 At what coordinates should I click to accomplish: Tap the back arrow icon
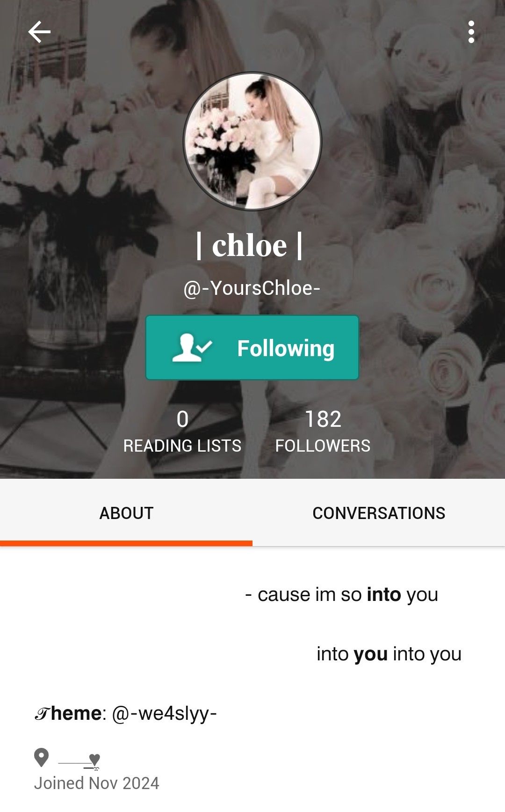click(x=39, y=32)
